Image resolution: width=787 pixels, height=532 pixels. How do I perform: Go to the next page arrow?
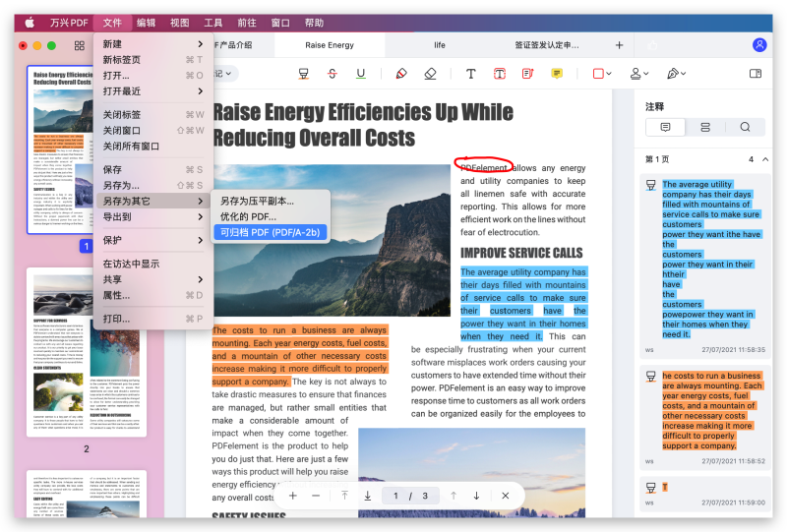tap(476, 496)
